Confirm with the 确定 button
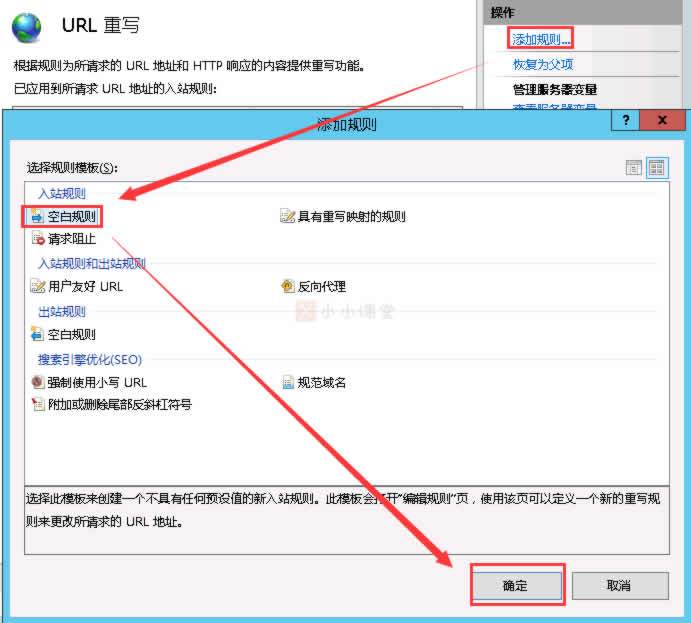Image resolution: width=691 pixels, height=623 pixels. (516, 585)
